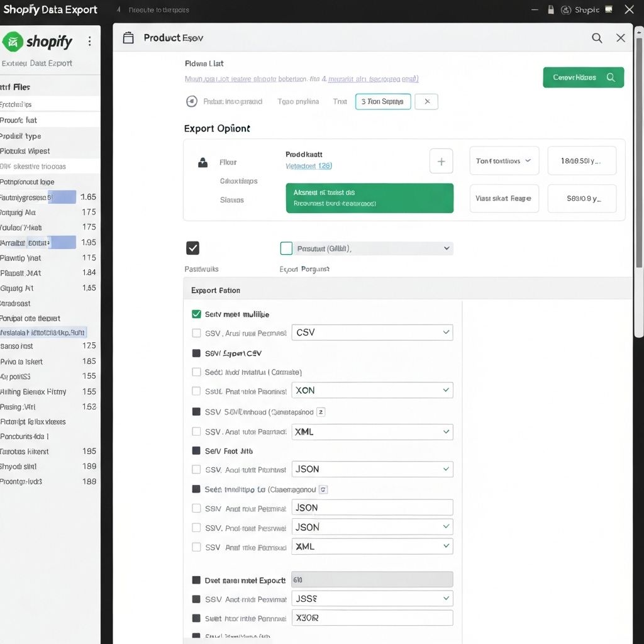
Task: Click the green button with search icon
Action: 583,77
